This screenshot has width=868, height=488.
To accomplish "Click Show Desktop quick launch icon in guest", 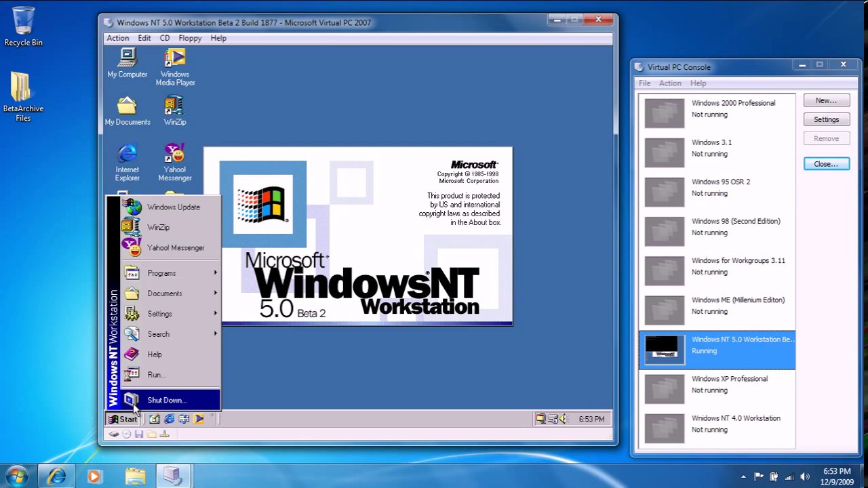I will 155,419.
